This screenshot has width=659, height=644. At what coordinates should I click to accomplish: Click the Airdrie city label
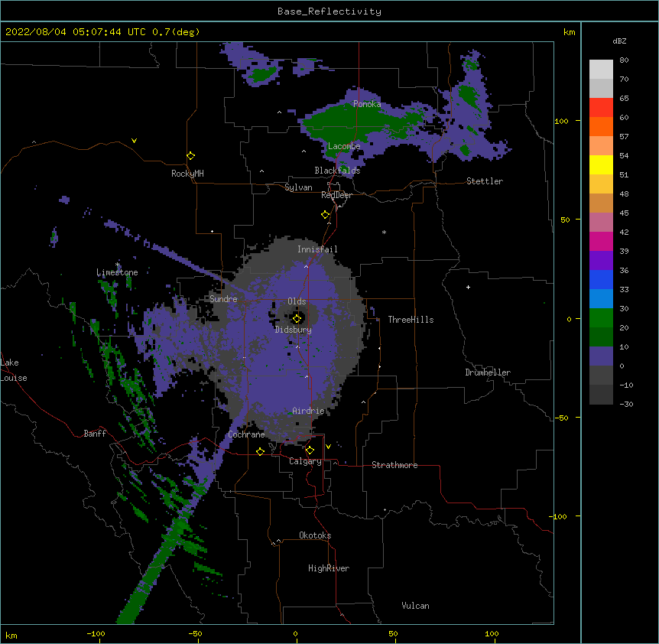coord(308,411)
